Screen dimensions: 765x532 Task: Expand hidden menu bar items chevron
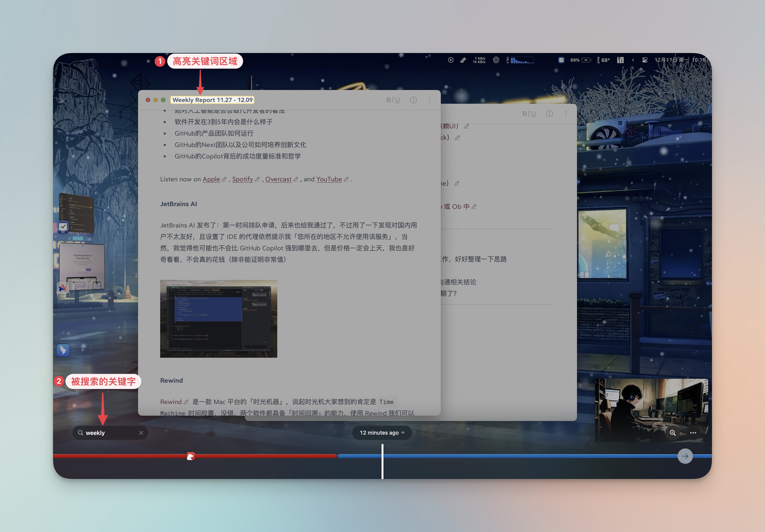[x=633, y=60]
